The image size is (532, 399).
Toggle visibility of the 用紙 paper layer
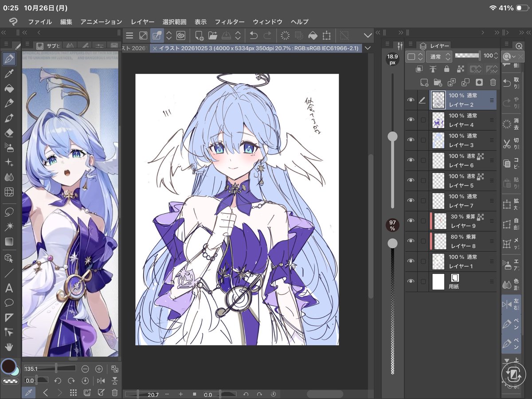(411, 281)
